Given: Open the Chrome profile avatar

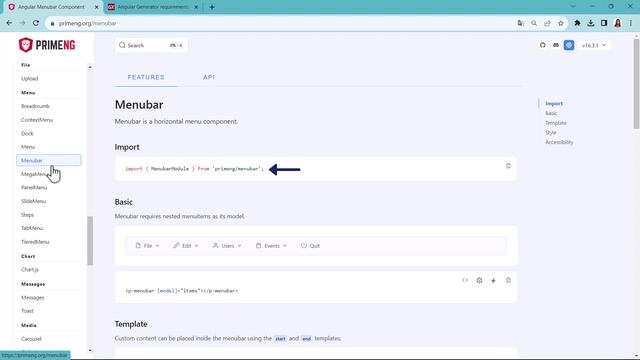Looking at the screenshot, I should tap(618, 23).
